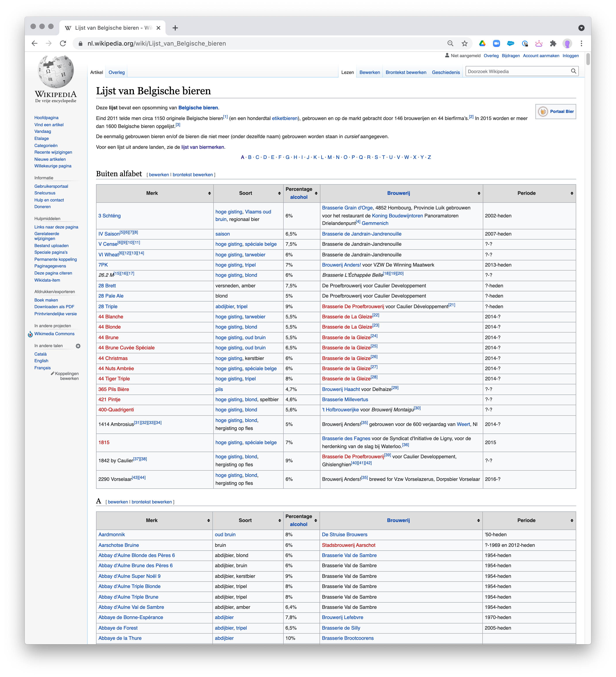Open the alcohol header link in Buiten alfabet table
Image resolution: width=616 pixels, height=677 pixels.
pos(299,197)
